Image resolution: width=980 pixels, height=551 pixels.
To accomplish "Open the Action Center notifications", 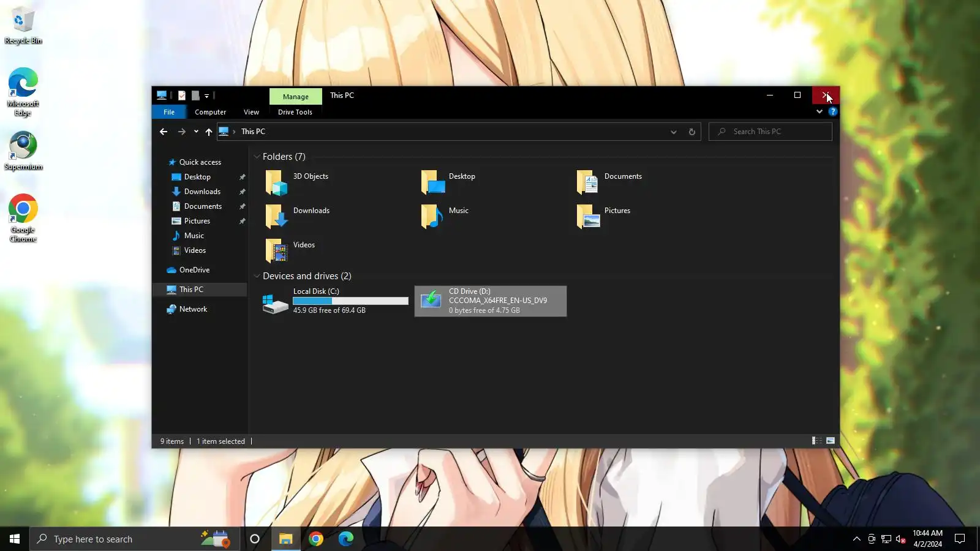I will 960,539.
